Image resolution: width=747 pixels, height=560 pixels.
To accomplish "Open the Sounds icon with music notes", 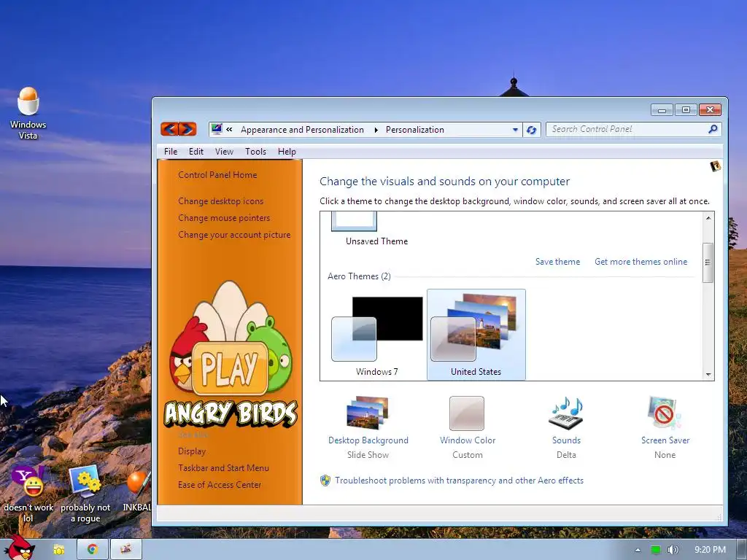I will click(566, 413).
